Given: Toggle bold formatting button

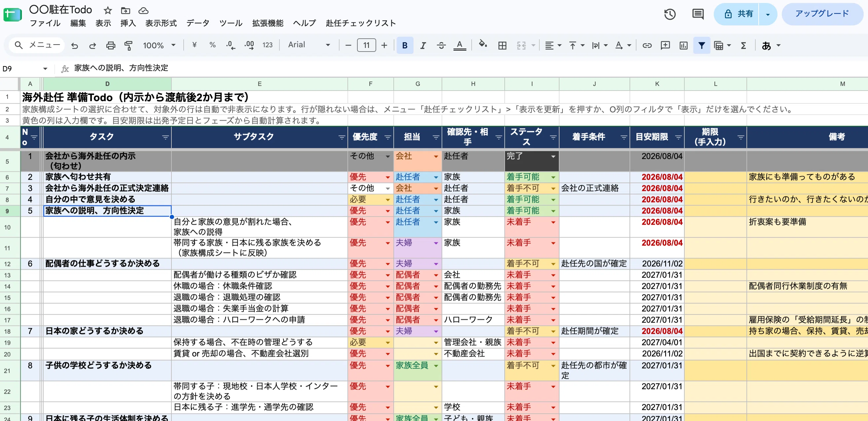Looking at the screenshot, I should (405, 45).
